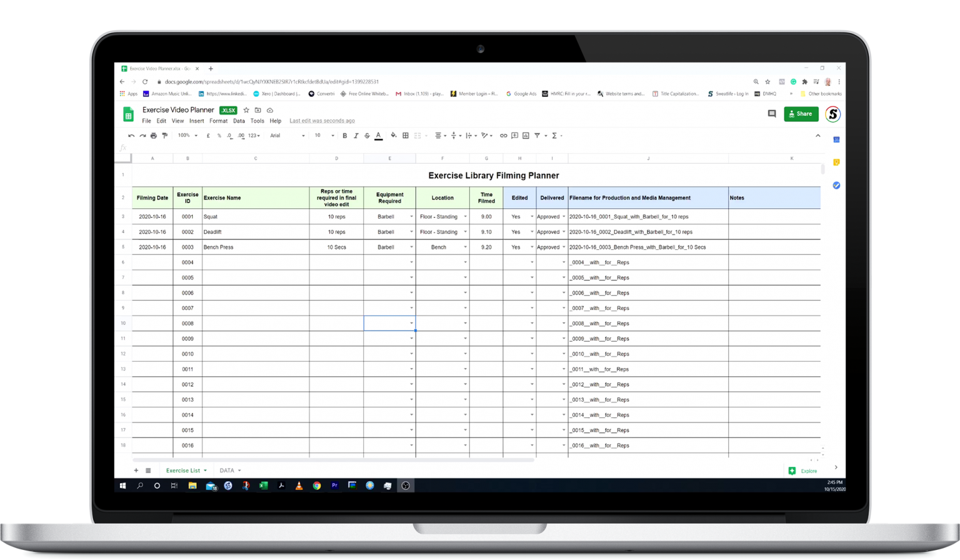Open the Data menu
Viewport: 960px width, 560px height.
click(239, 121)
